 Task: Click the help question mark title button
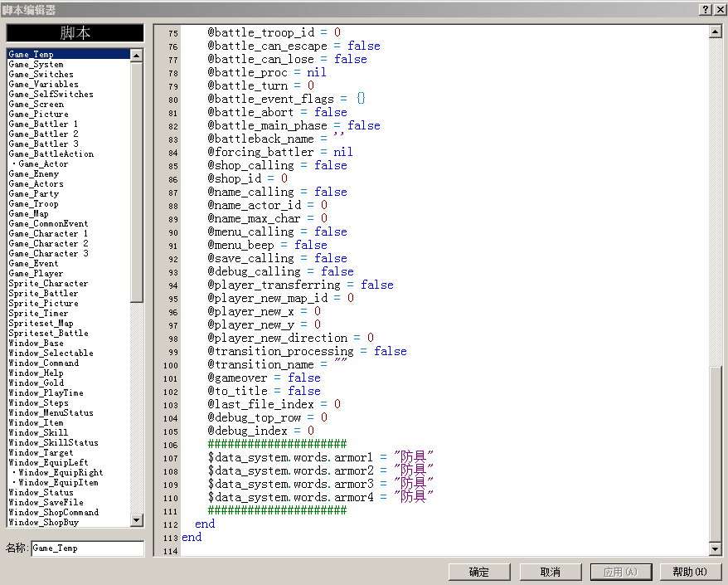click(706, 9)
